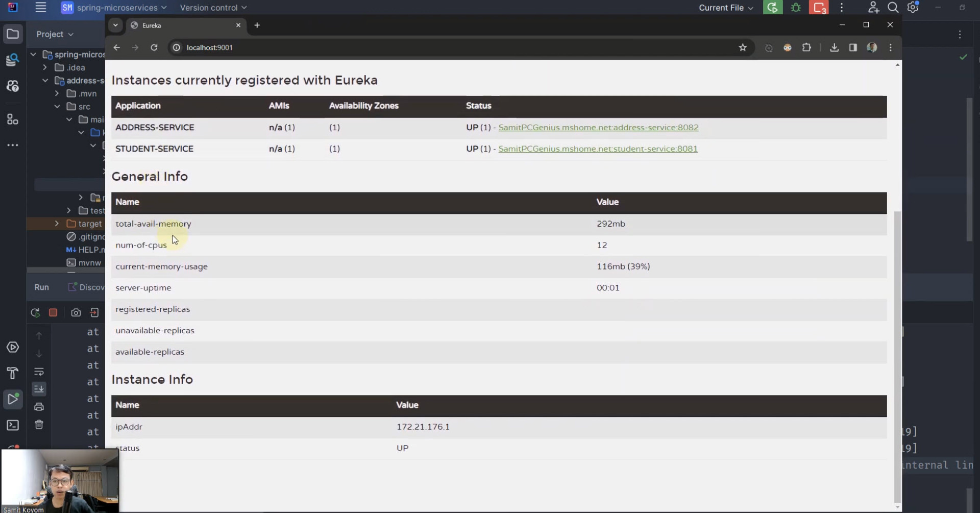Open address-service:8082 instance link

pyautogui.click(x=598, y=128)
